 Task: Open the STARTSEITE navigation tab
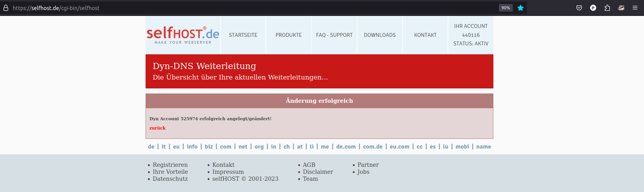click(243, 35)
